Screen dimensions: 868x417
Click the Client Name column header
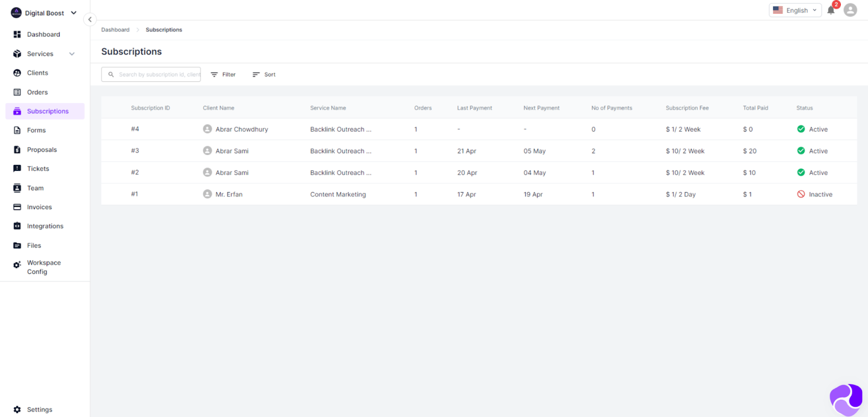click(219, 108)
